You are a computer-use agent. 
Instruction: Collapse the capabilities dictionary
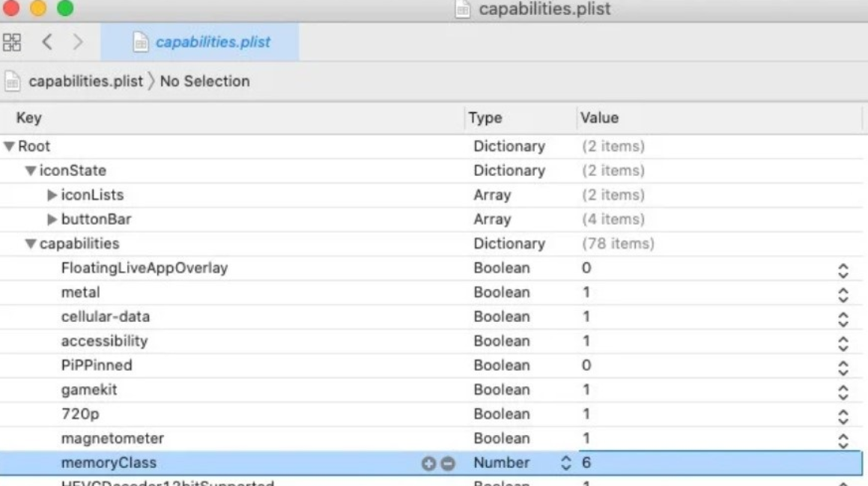tap(31, 244)
